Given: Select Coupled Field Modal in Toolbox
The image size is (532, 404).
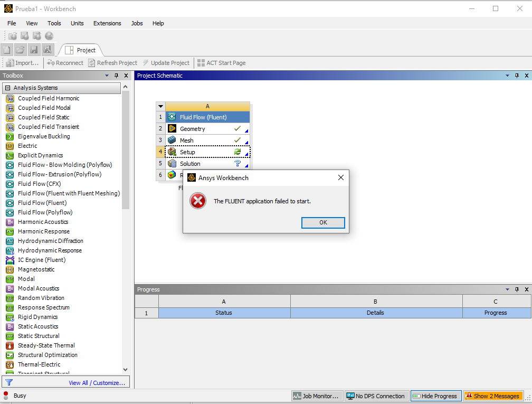Looking at the screenshot, I should (44, 108).
